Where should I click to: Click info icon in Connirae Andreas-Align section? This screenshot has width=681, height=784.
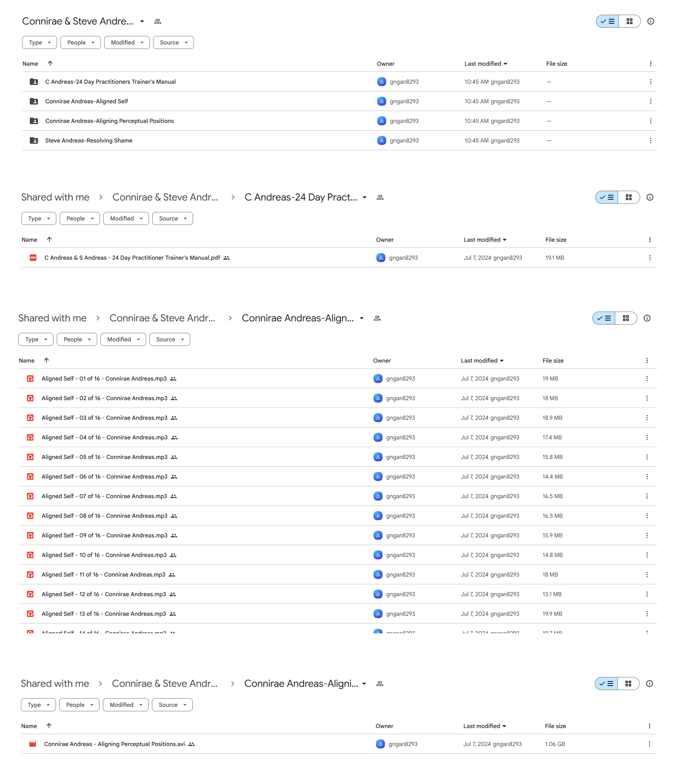coord(647,318)
